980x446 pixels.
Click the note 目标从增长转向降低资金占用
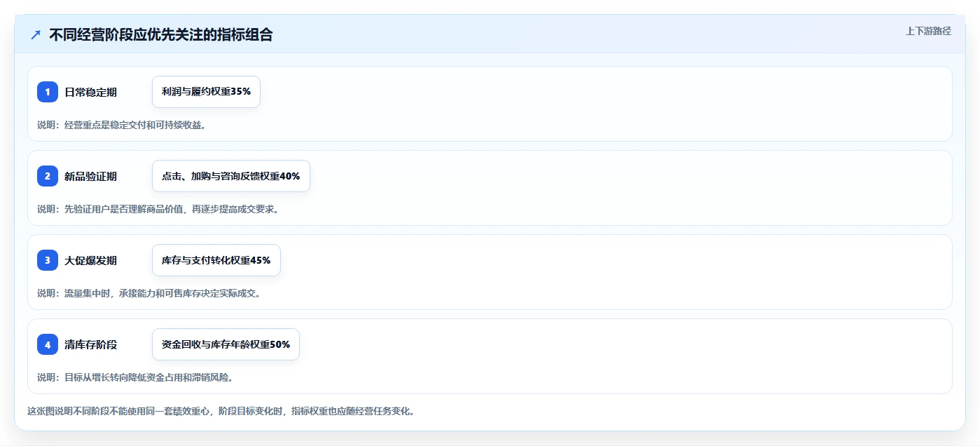click(x=135, y=377)
